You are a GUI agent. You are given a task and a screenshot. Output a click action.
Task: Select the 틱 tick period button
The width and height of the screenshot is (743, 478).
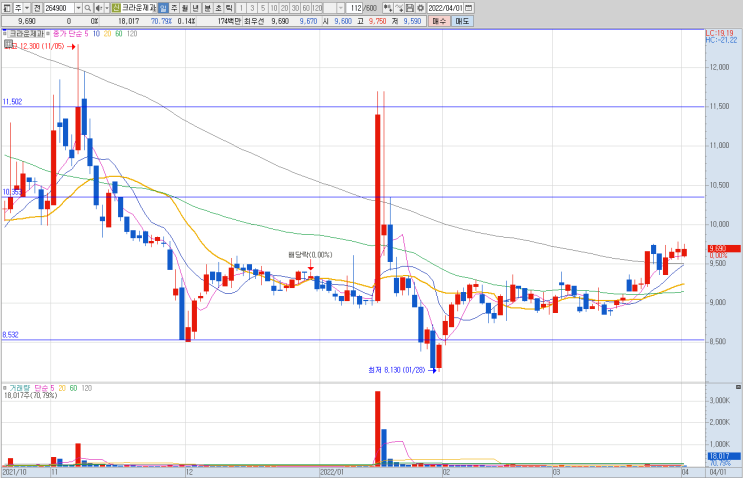(229, 8)
